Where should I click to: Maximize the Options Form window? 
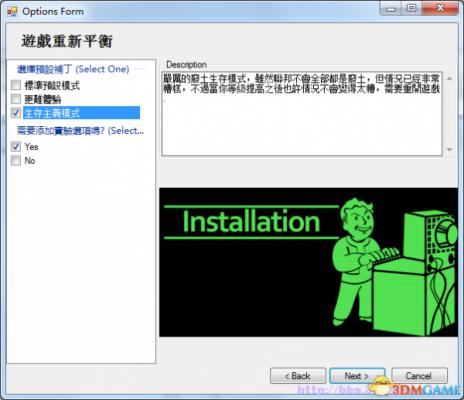[x=412, y=8]
